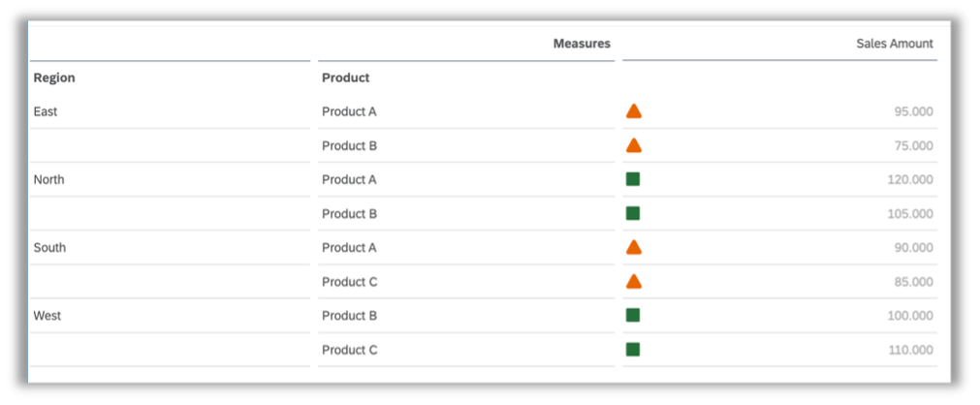Click the orange triangle for East Product B
This screenshot has width=980, height=405.
pos(633,145)
